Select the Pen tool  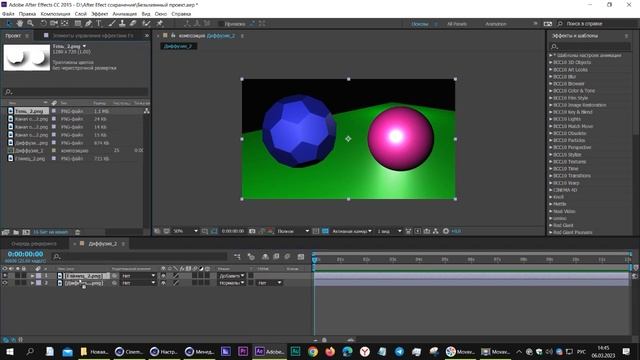88,24
